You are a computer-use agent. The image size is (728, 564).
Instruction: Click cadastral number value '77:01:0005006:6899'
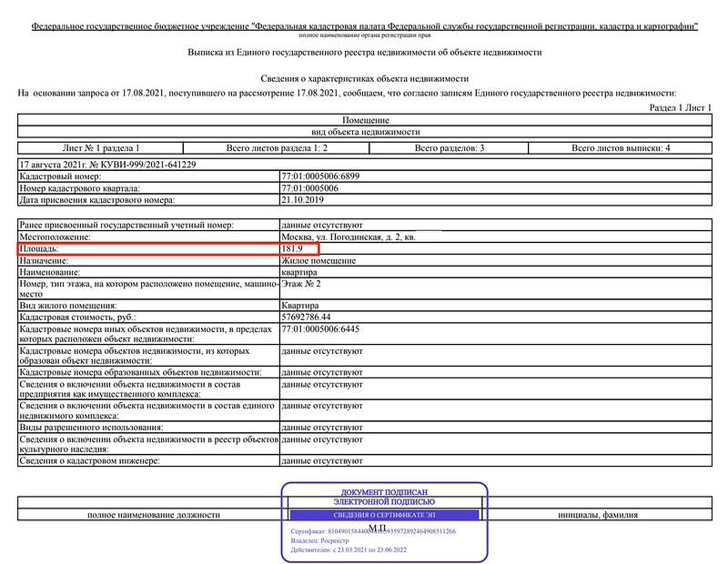320,176
